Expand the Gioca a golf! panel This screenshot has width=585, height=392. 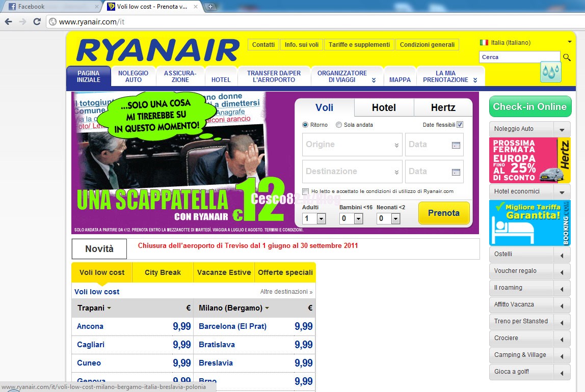click(x=562, y=373)
